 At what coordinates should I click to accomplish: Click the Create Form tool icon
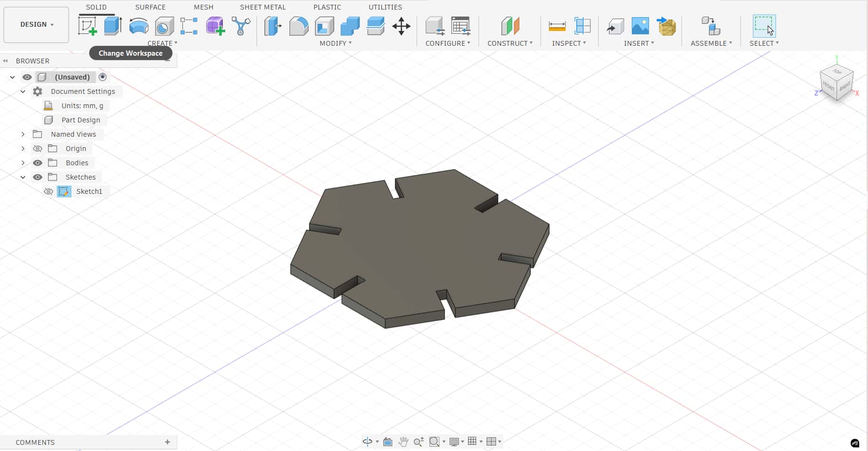tap(215, 26)
